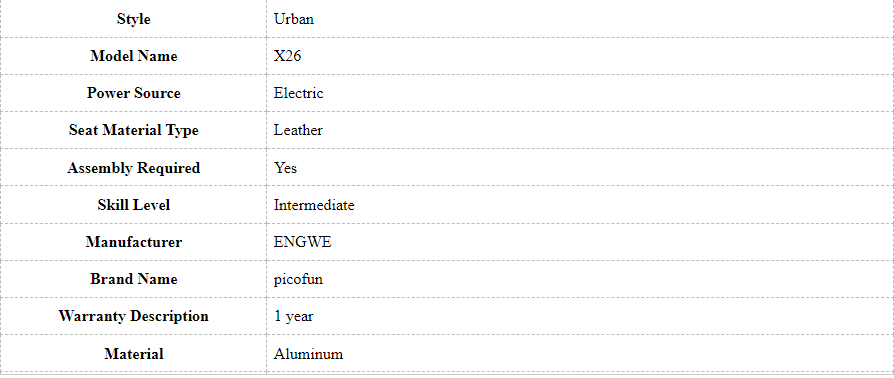The height and width of the screenshot is (378, 894).
Task: Select the Leather value text
Action: coord(298,130)
